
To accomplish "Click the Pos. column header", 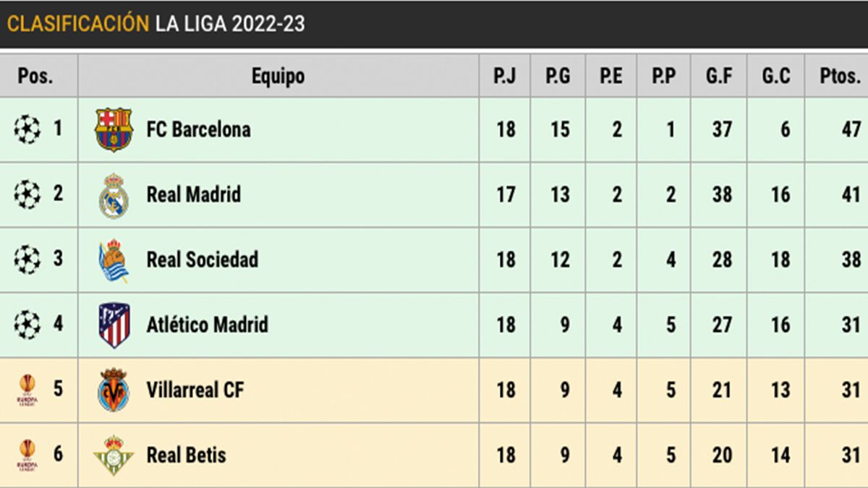I will (35, 76).
